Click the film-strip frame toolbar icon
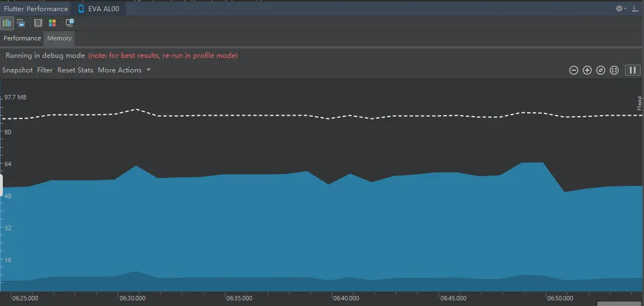 click(38, 23)
